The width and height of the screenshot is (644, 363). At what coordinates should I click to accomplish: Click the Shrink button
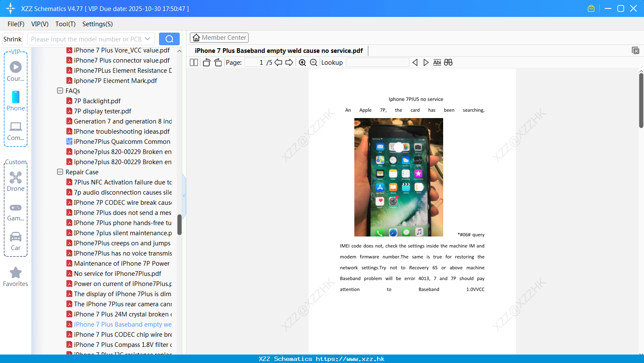tap(13, 39)
